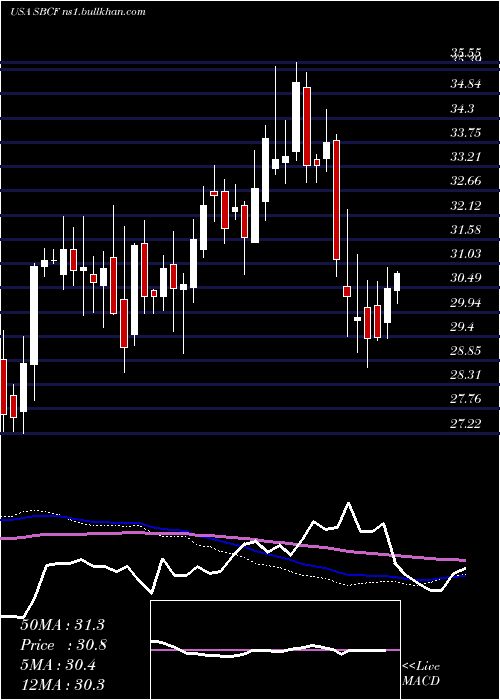The height and width of the screenshot is (700, 500).
Task: Click the 27.22 price axis label
Action: coord(466,423)
